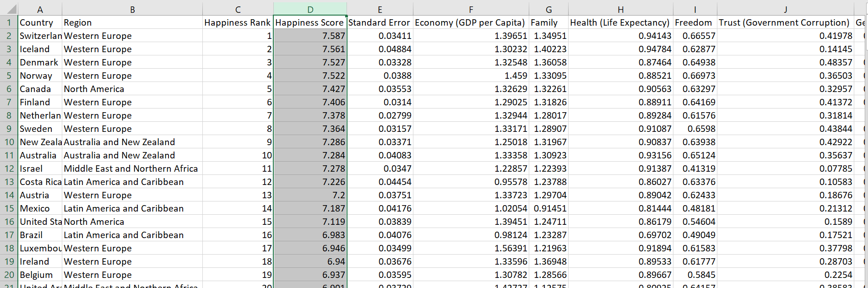This screenshot has height=288, width=868.
Task: Click the 'Happiness Rank' header cell
Action: coord(238,22)
